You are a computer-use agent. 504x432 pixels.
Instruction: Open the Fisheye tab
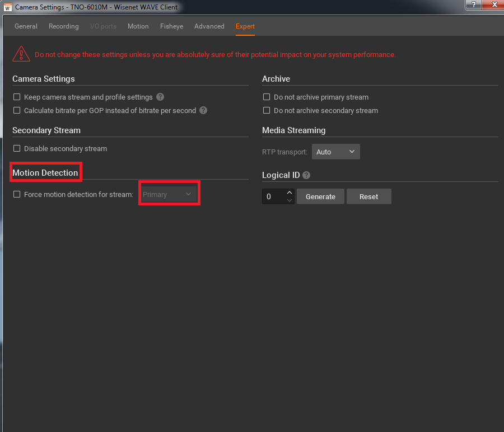click(x=172, y=26)
